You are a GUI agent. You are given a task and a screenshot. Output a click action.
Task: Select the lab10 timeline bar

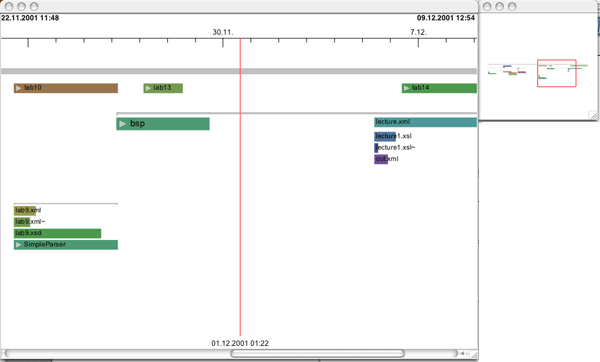click(66, 88)
